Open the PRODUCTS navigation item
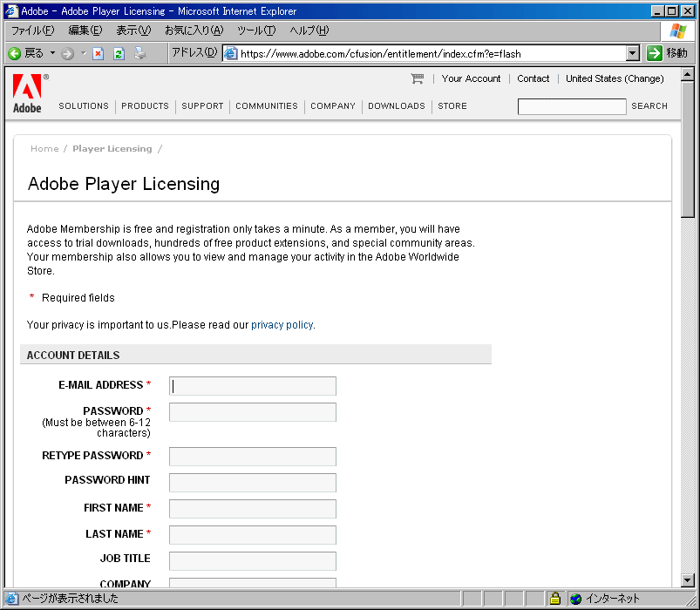 tap(145, 105)
